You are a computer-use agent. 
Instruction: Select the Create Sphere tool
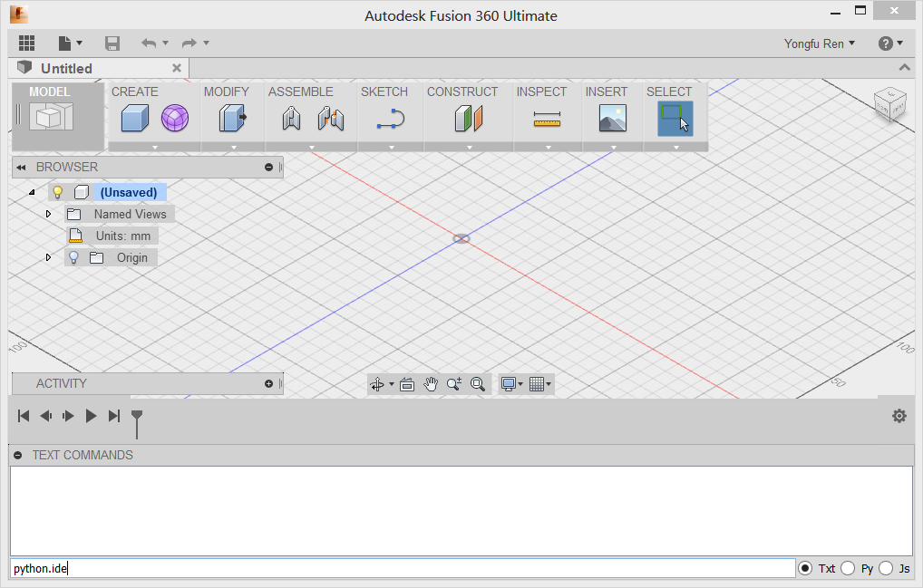173,119
